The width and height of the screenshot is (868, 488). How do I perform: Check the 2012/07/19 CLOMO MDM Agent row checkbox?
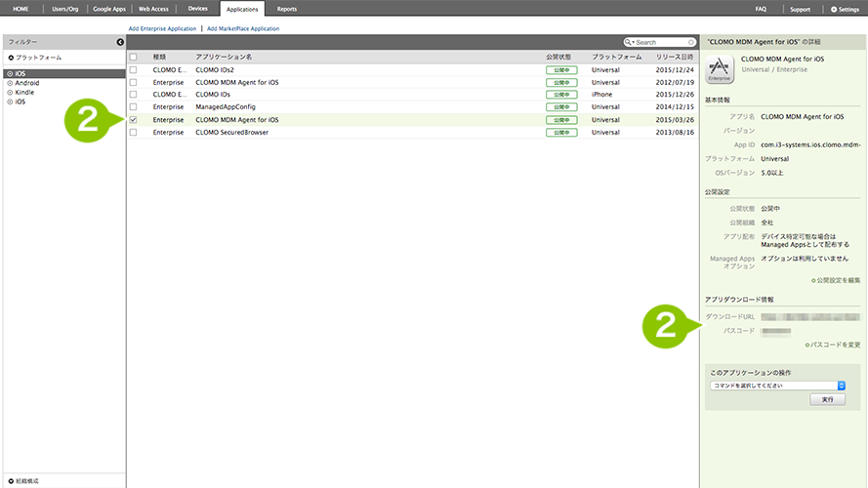pos(133,82)
